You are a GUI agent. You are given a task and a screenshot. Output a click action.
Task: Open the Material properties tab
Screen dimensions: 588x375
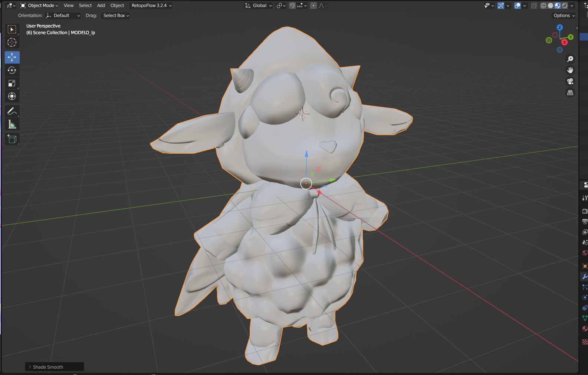pos(584,329)
